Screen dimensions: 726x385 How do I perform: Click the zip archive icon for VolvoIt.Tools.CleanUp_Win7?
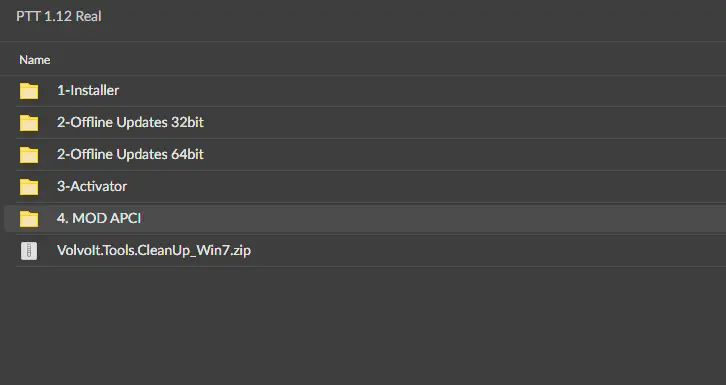tap(29, 251)
